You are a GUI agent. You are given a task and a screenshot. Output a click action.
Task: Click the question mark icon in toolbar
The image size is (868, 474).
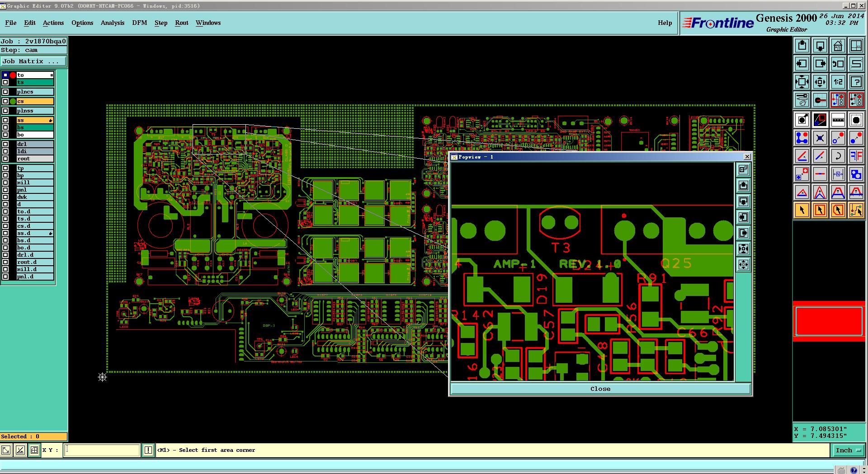point(856,82)
